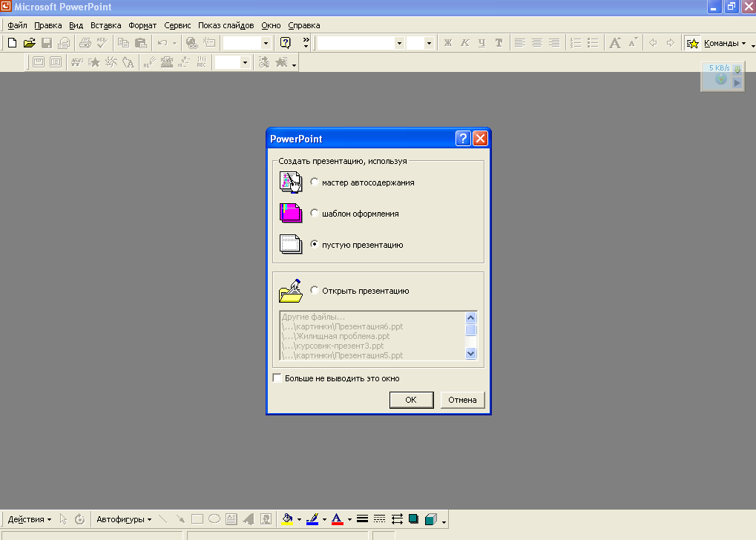The height and width of the screenshot is (540, 756).
Task: Apply underline with the Ч icon
Action: pos(481,43)
